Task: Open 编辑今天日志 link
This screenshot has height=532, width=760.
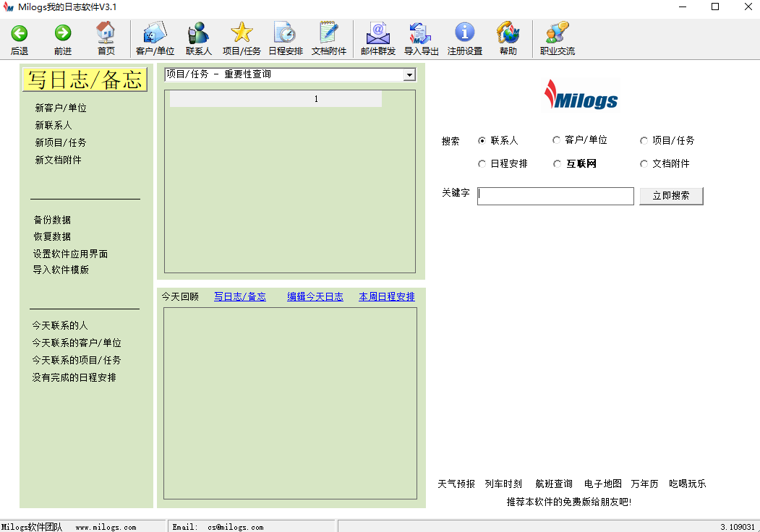Action: 315,296
